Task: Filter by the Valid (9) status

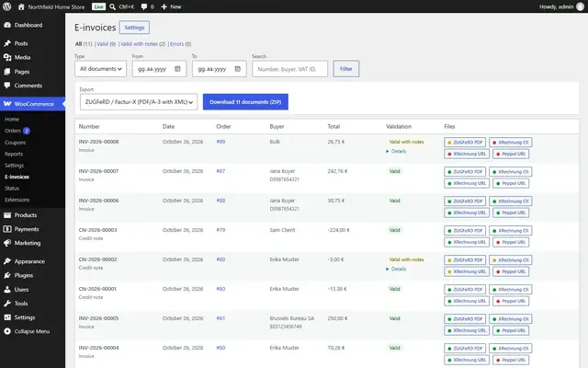Action: pos(107,44)
